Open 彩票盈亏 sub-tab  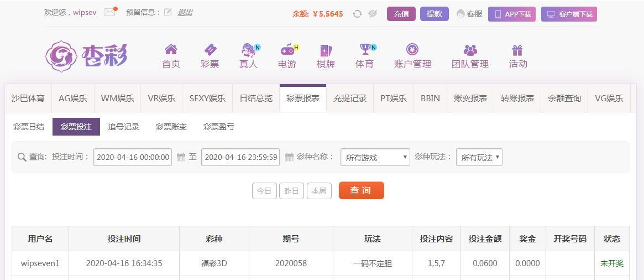pos(218,127)
